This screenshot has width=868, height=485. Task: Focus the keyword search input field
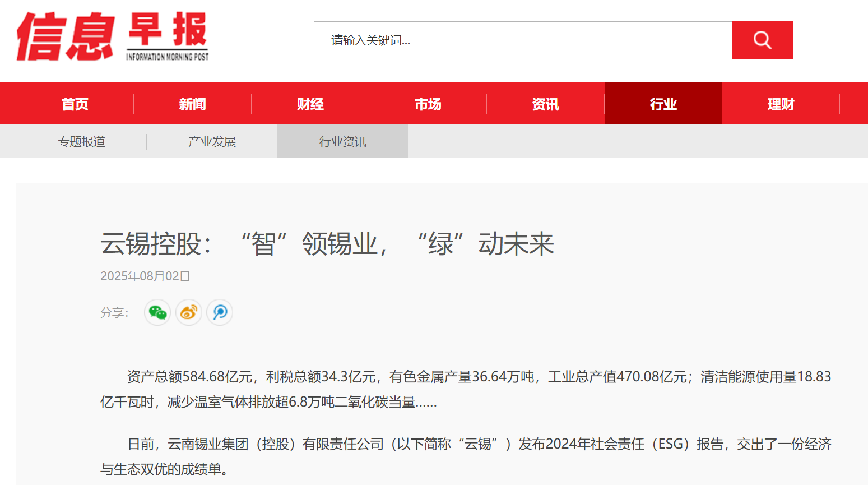pyautogui.click(x=522, y=40)
